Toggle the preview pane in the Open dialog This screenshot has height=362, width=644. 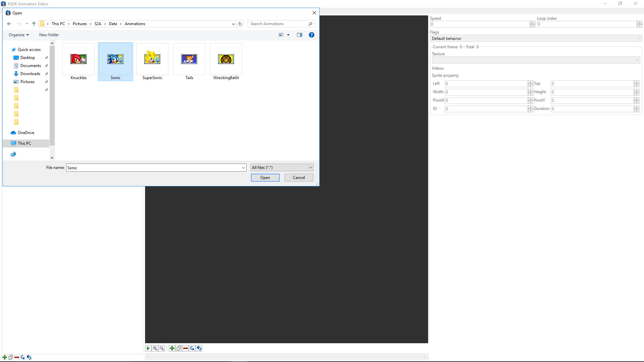pyautogui.click(x=299, y=35)
